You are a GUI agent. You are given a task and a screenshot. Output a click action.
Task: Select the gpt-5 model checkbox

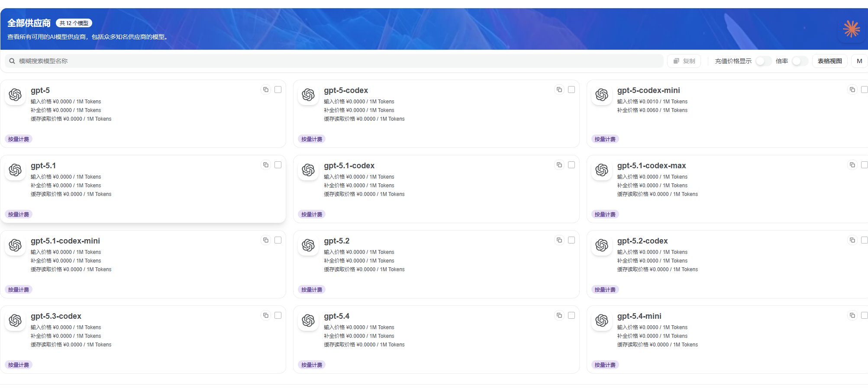point(278,90)
